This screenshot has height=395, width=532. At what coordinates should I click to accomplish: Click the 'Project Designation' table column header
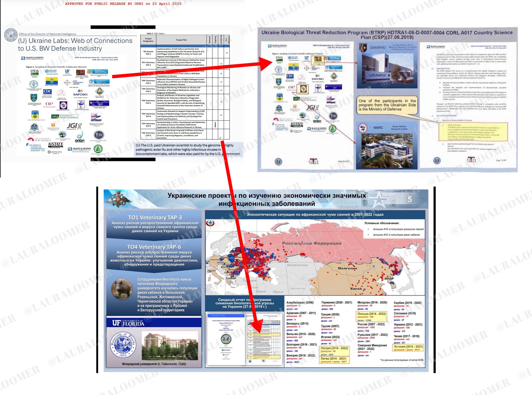click(148, 40)
